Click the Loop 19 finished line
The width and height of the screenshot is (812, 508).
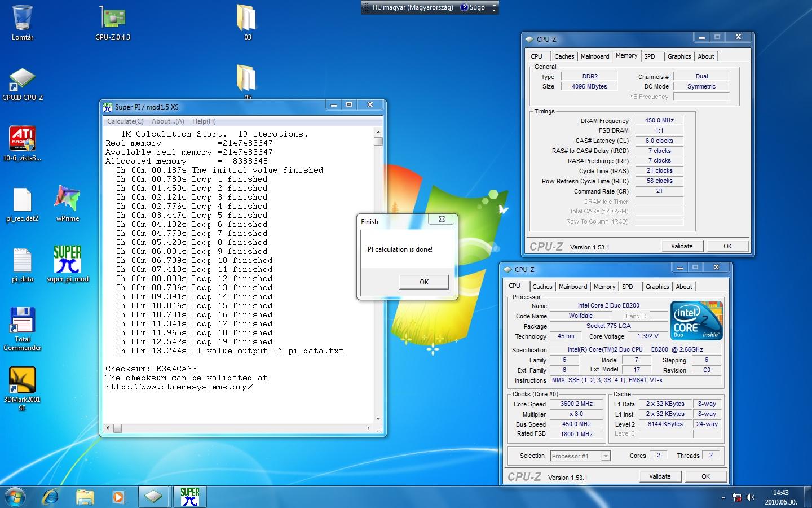click(195, 341)
